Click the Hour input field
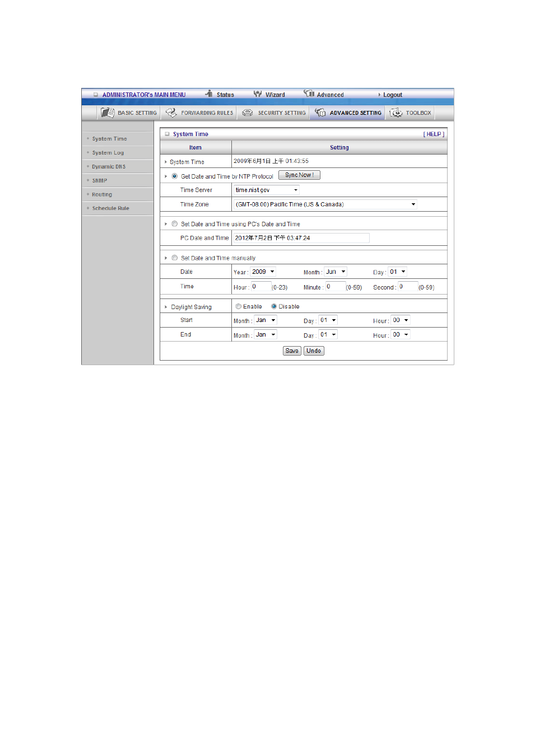Screen dimensions: 535x756 click(x=260, y=287)
